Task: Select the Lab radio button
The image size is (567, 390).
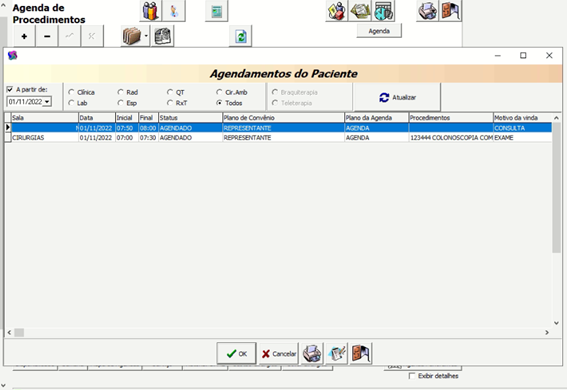Action: (x=71, y=103)
